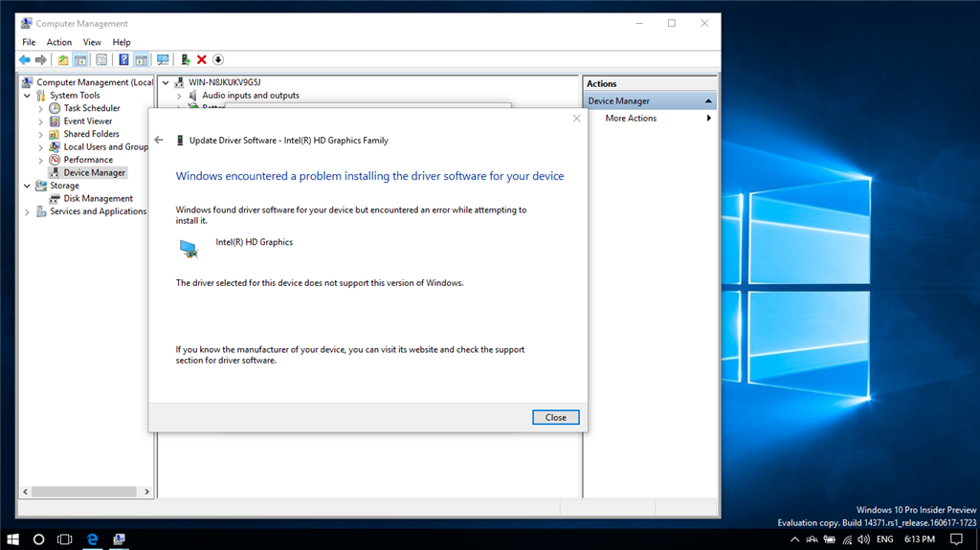
Task: Click tree pane horizontal scrollbar thumb
Action: [x=84, y=492]
